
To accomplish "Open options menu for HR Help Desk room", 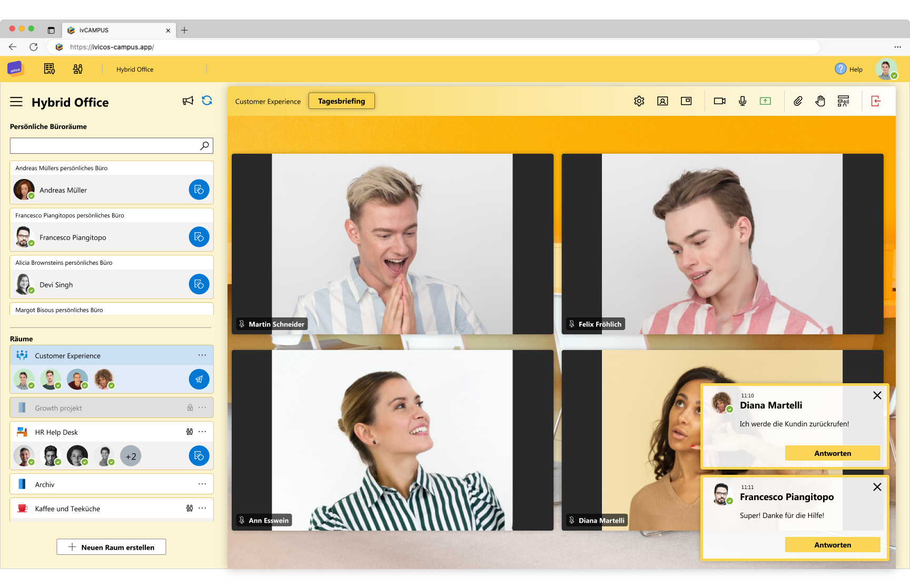I will [x=202, y=431].
